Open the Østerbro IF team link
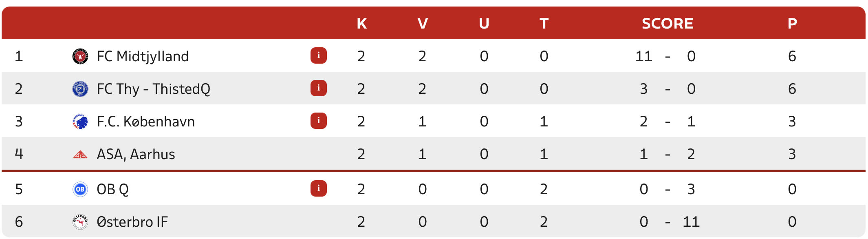 (132, 222)
